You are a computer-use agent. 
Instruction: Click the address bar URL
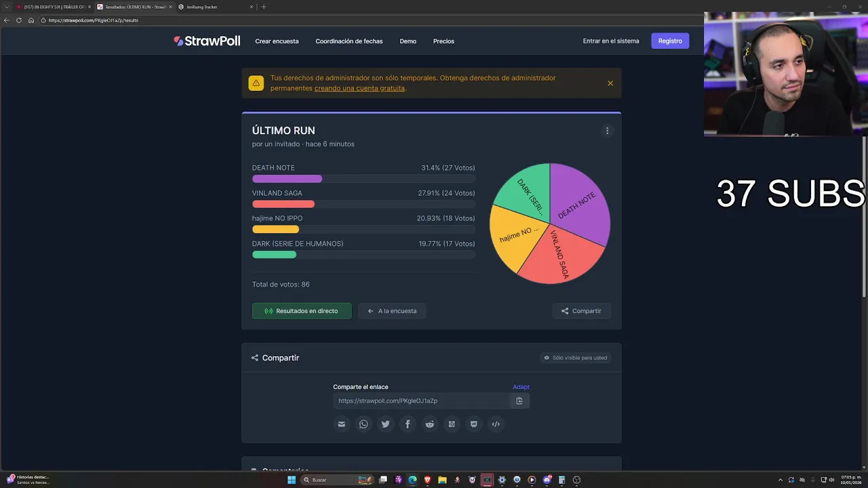pos(94,20)
